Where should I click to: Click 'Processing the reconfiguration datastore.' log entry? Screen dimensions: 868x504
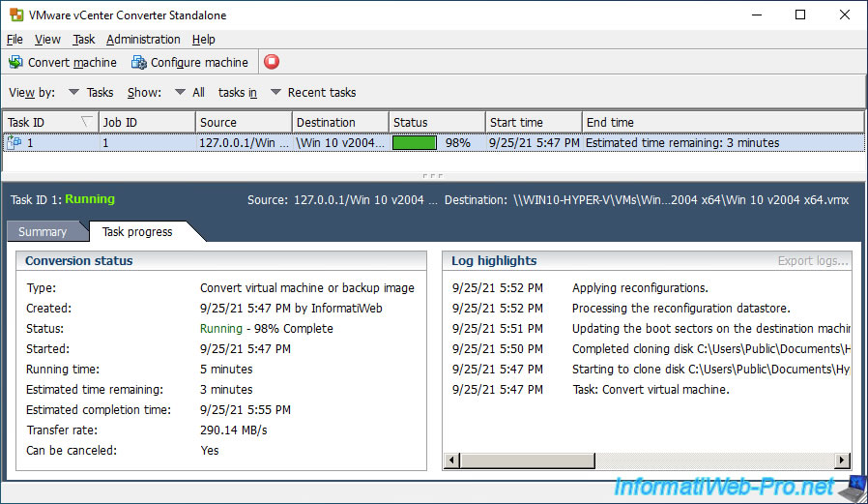680,309
